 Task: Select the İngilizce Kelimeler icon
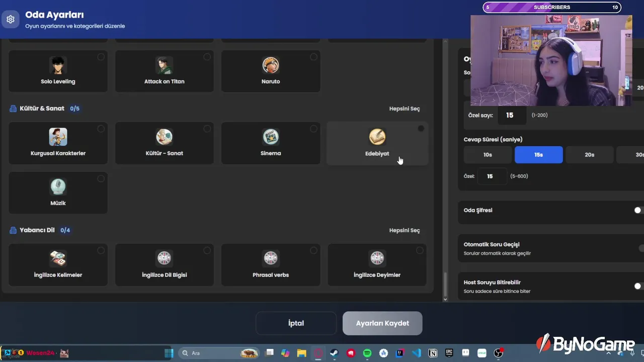(58, 258)
